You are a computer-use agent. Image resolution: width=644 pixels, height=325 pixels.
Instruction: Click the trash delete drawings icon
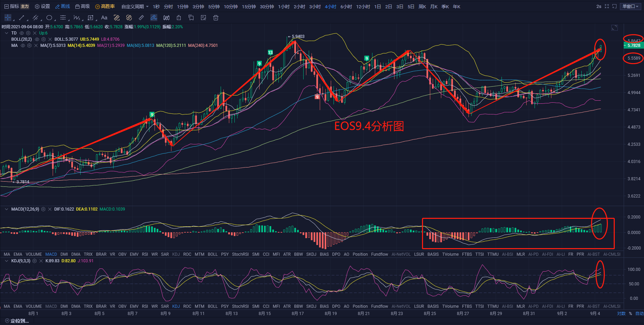coord(216,18)
